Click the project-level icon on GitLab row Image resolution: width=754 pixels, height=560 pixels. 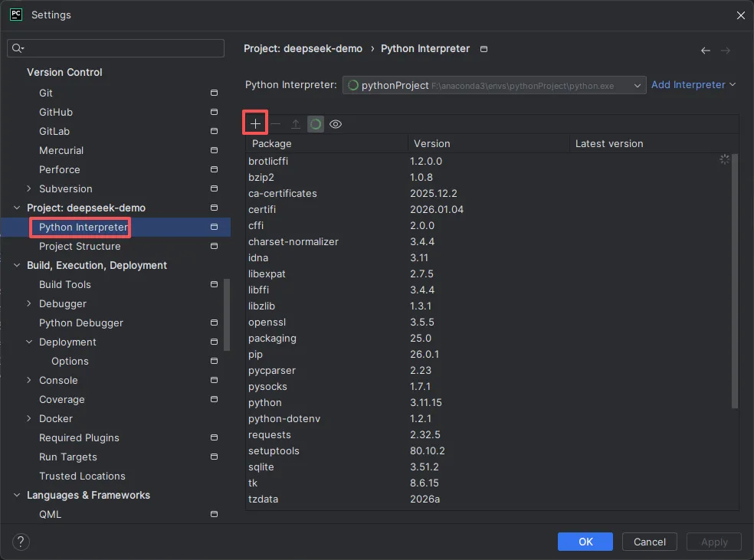click(214, 131)
